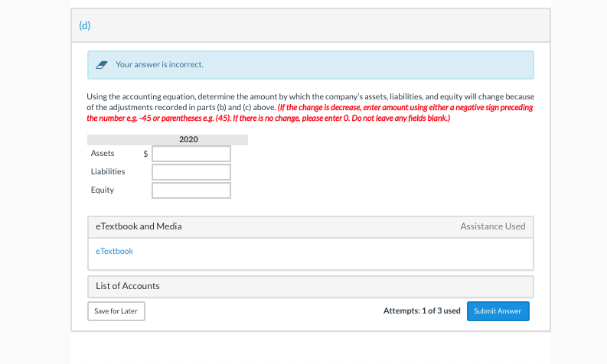Click the Equity amount input field
The height and width of the screenshot is (364, 607).
coord(191,190)
